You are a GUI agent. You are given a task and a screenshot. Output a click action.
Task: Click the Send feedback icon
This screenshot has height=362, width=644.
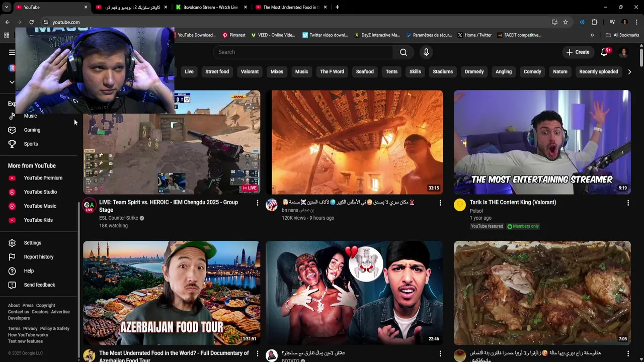click(12, 285)
